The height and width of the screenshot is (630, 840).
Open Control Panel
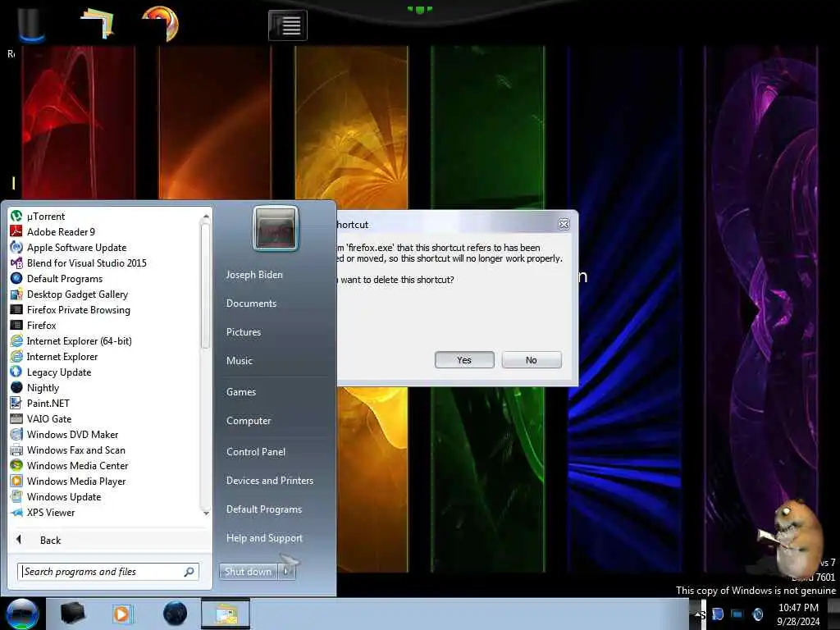coord(256,452)
